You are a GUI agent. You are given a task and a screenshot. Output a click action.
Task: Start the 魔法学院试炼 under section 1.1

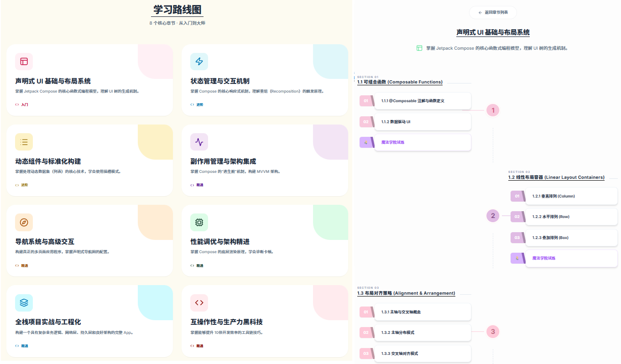[x=422, y=142]
